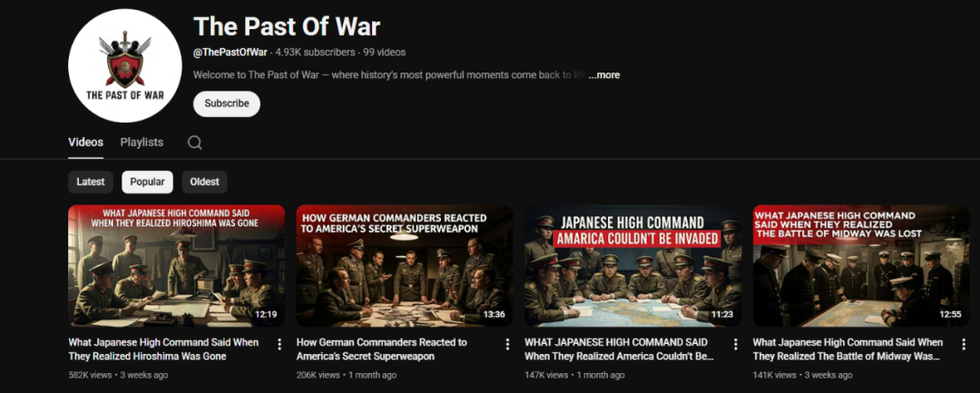
Task: Open options menu for German Commanders video
Action: [x=507, y=344]
